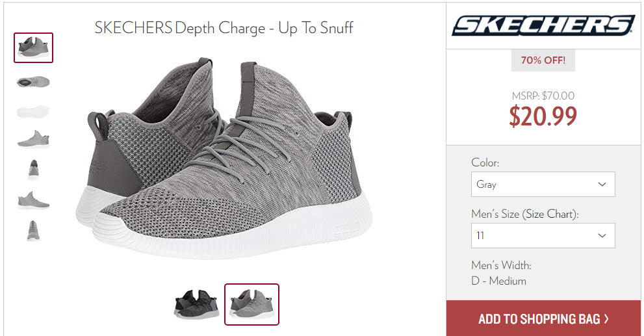
Task: Open the Men's Size dropdown showing 11
Action: 543,235
